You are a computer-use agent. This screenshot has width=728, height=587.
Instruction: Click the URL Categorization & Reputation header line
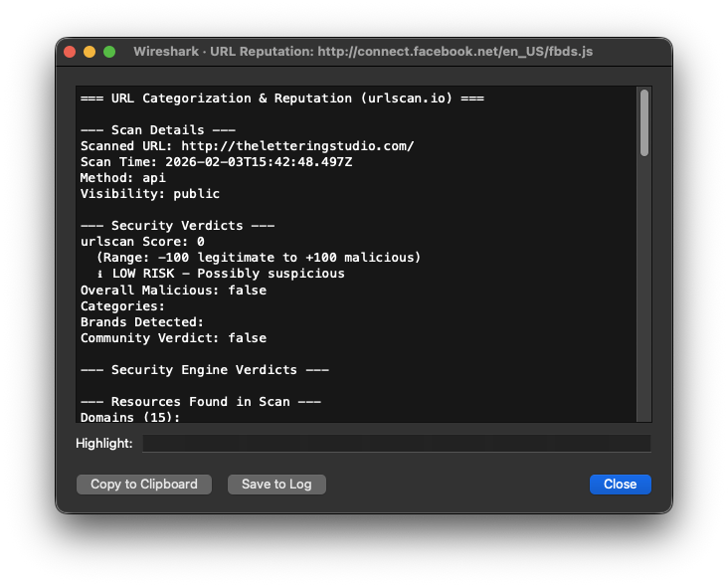coord(282,98)
